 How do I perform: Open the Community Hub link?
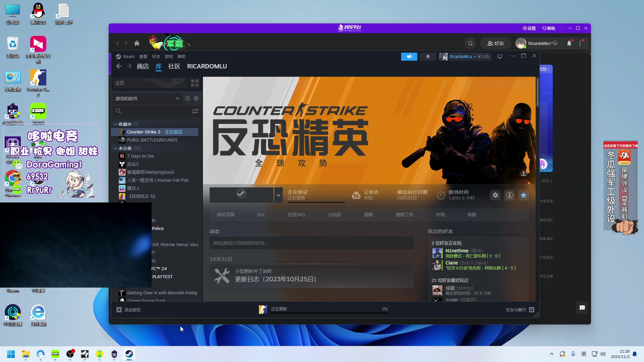point(297,215)
